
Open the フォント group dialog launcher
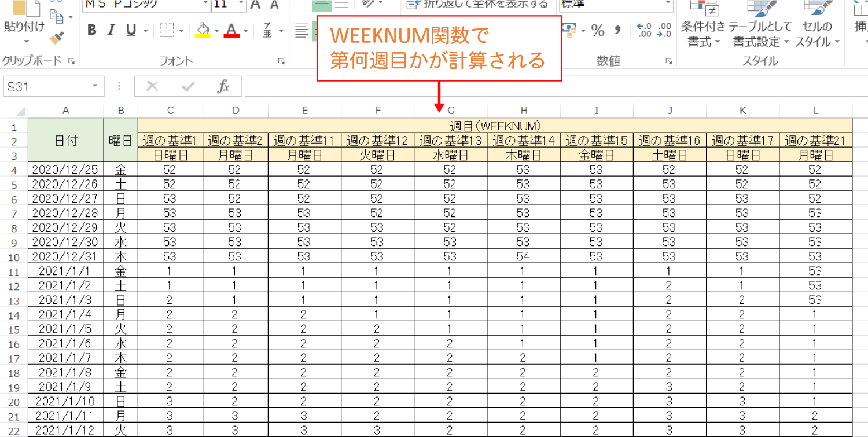[281, 60]
